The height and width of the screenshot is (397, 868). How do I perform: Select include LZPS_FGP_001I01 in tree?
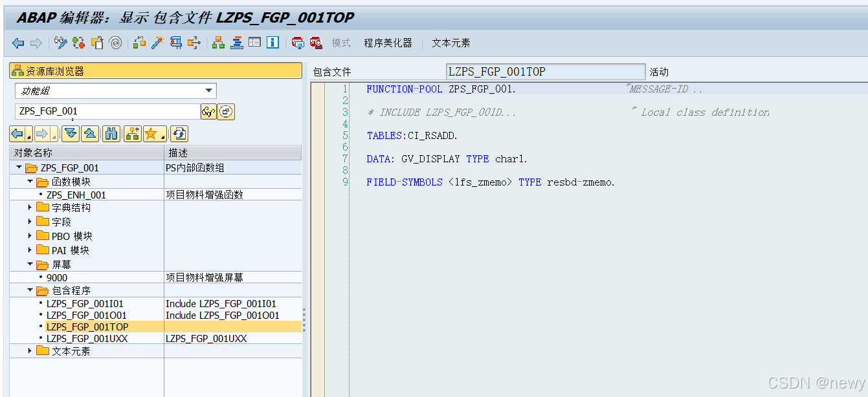coord(85,303)
